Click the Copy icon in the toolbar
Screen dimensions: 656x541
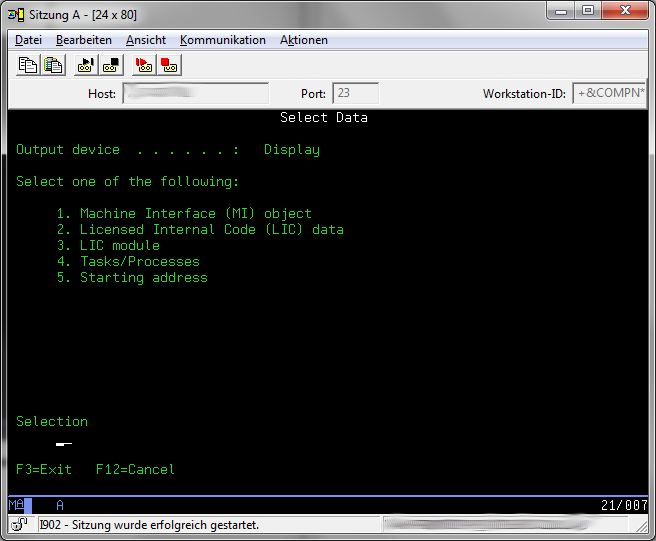click(x=29, y=65)
